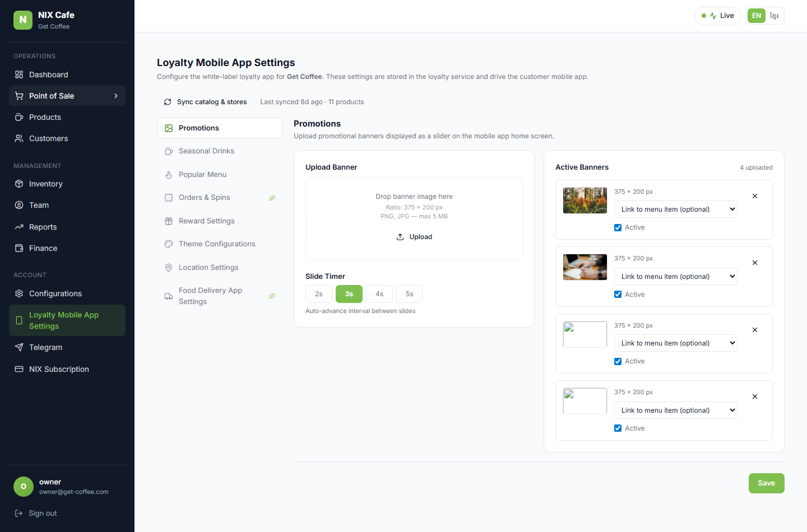Open the Inventory box icon in sidebar

pos(19,184)
